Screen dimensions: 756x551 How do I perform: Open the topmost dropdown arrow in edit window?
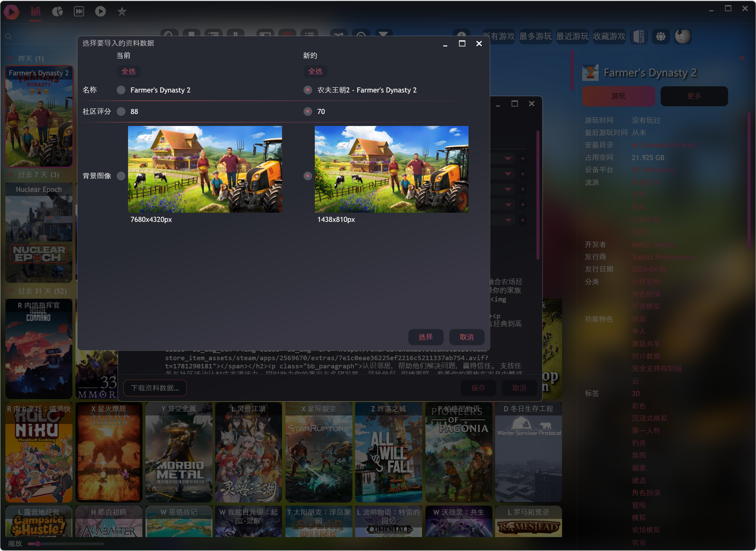point(508,158)
